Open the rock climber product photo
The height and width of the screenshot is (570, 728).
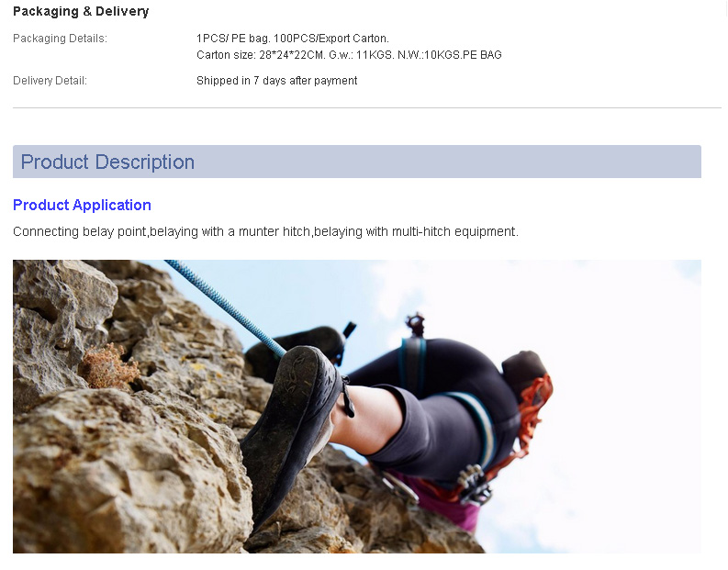click(x=356, y=406)
